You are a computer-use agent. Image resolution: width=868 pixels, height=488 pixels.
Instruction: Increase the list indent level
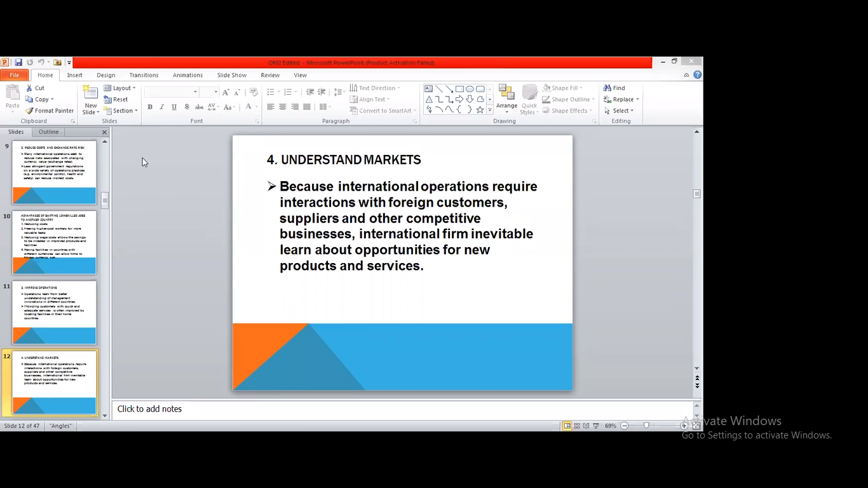322,92
